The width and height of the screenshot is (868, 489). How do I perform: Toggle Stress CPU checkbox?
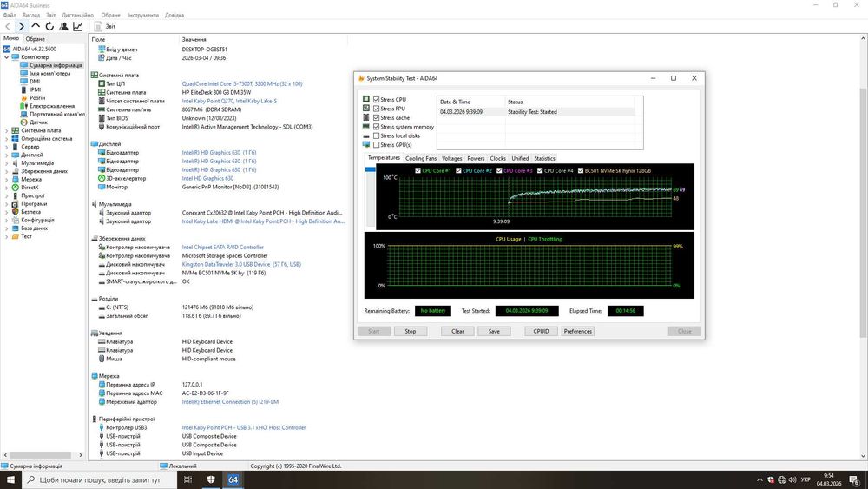point(377,100)
